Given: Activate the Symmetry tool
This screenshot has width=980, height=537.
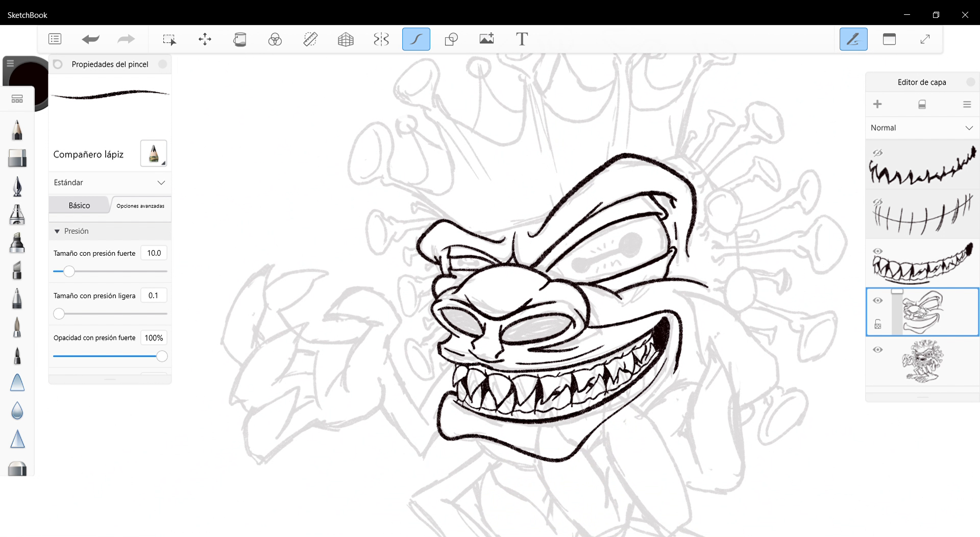Looking at the screenshot, I should pos(381,39).
